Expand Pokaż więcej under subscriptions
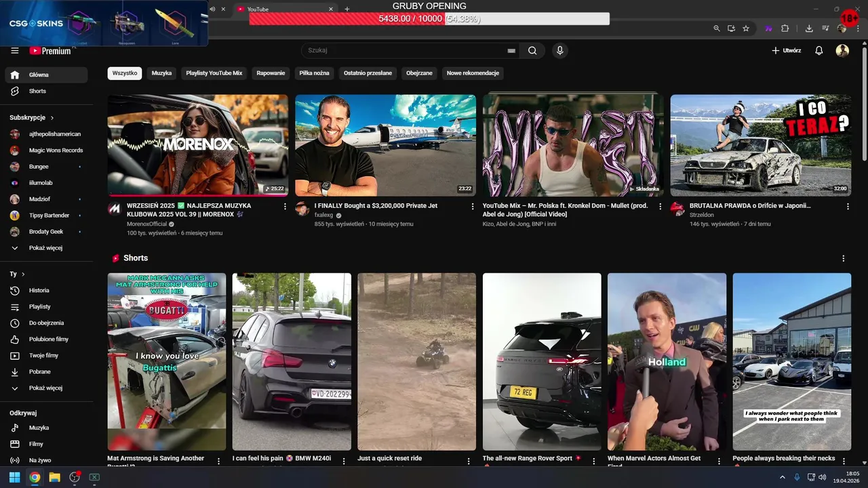The height and width of the screenshot is (488, 868). pos(46,248)
